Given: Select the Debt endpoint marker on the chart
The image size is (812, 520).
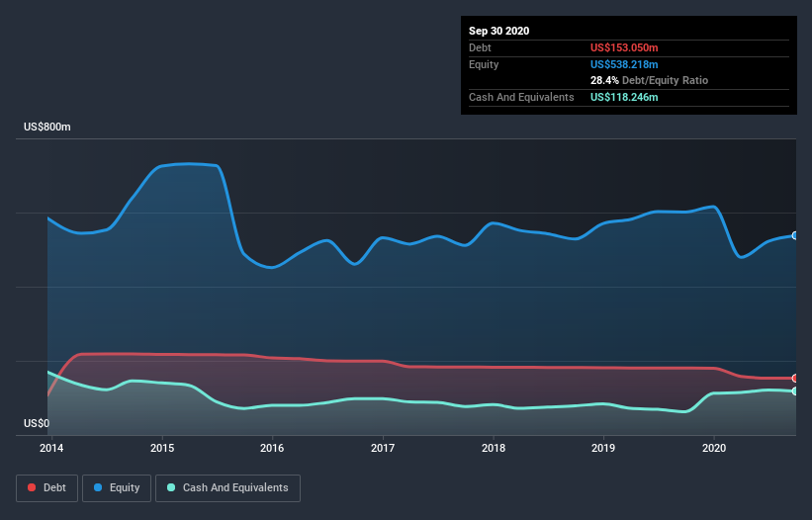Looking at the screenshot, I should pyautogui.click(x=795, y=379).
